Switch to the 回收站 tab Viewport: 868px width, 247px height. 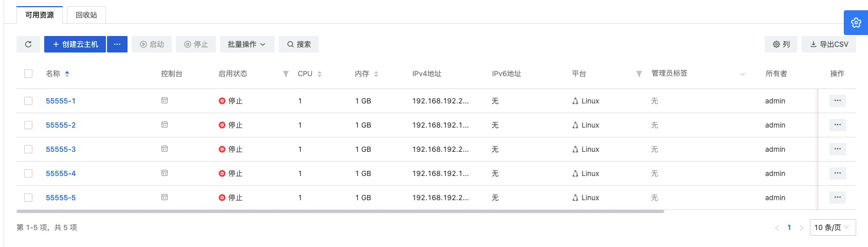click(86, 15)
